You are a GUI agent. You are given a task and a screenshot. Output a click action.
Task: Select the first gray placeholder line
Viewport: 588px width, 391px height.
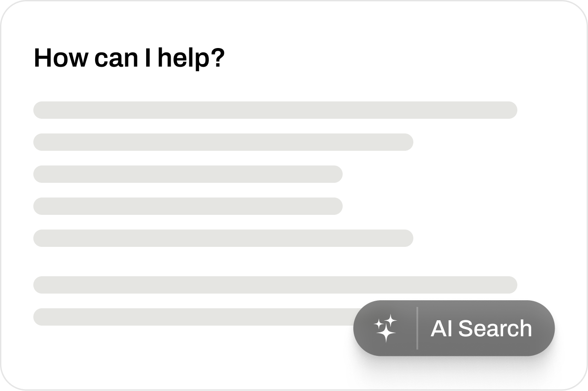[275, 110]
